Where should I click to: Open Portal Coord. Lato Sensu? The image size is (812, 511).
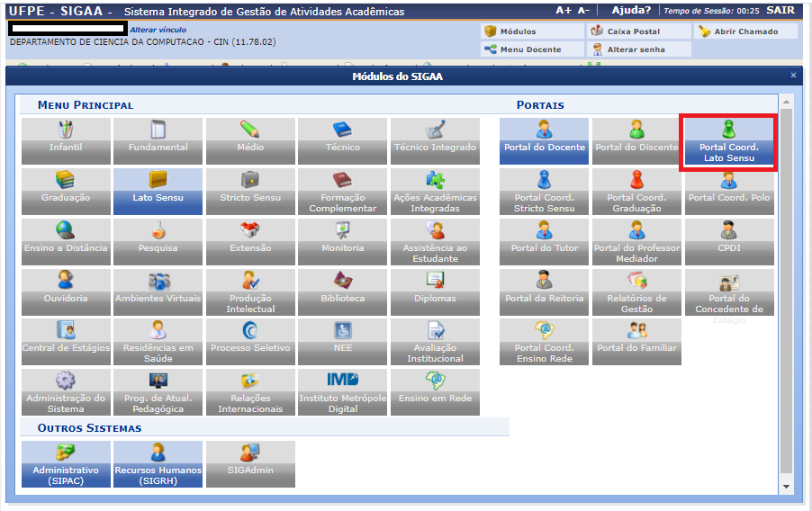728,141
